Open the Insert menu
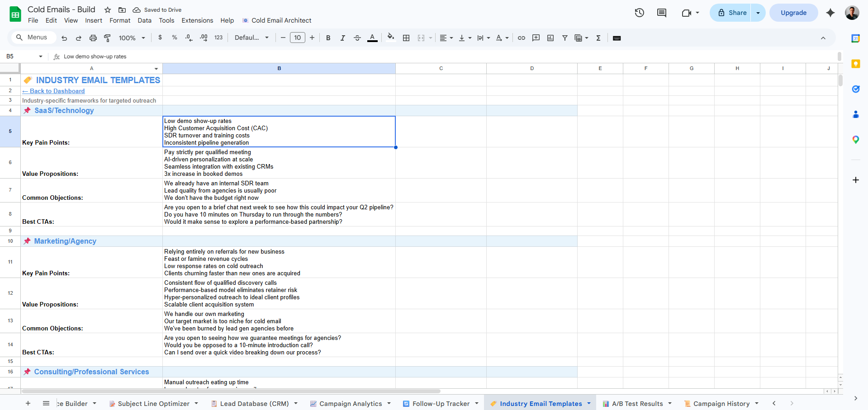868x410 pixels. tap(94, 20)
